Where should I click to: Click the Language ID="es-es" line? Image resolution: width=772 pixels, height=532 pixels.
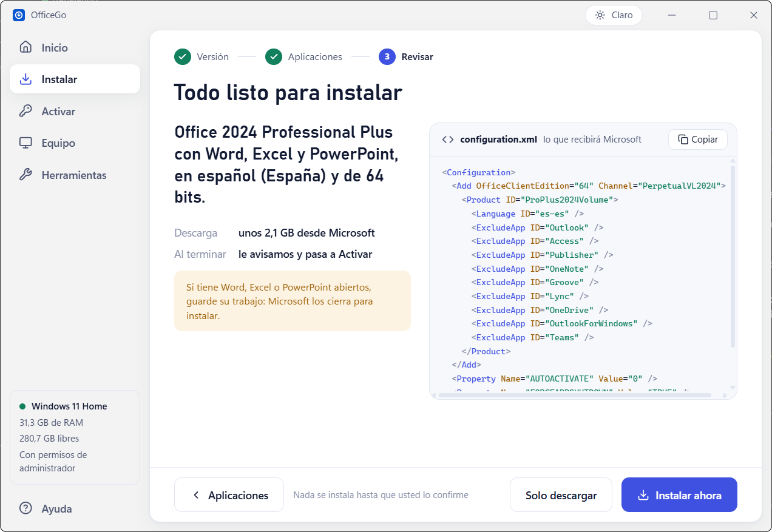(527, 214)
